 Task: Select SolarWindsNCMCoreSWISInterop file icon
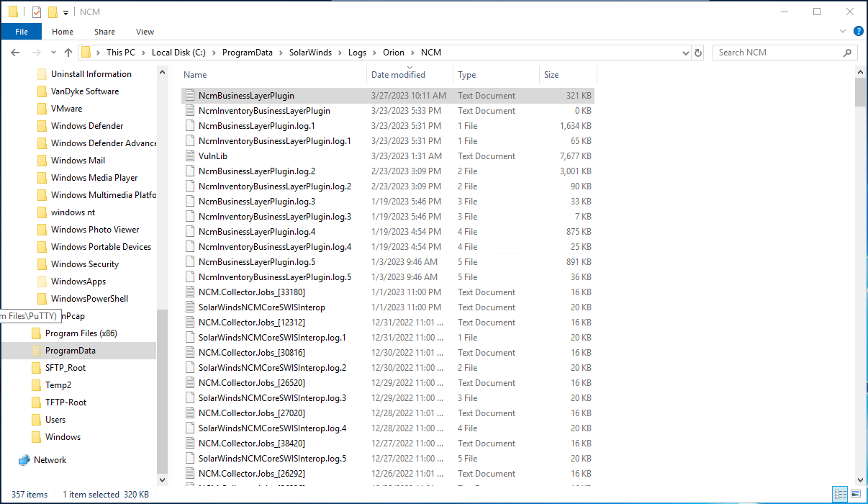click(190, 307)
